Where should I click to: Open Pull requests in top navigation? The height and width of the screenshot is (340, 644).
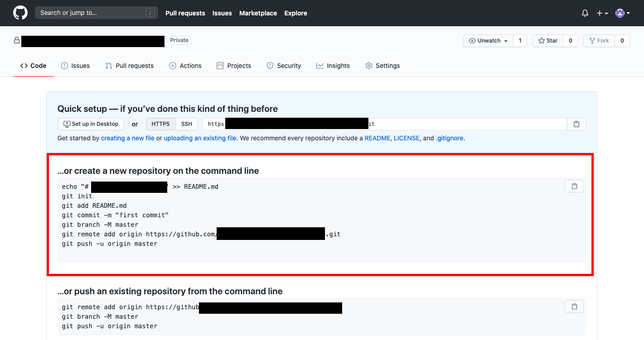tap(185, 13)
